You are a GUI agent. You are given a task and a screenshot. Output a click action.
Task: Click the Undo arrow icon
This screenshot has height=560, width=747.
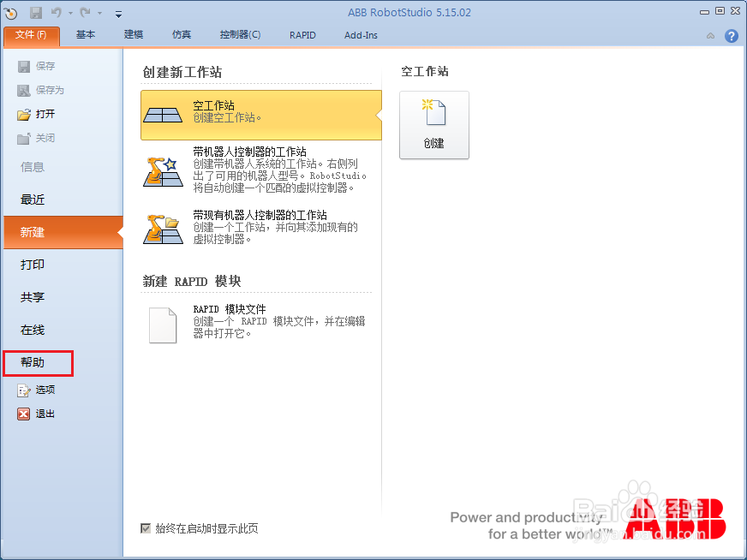57,12
